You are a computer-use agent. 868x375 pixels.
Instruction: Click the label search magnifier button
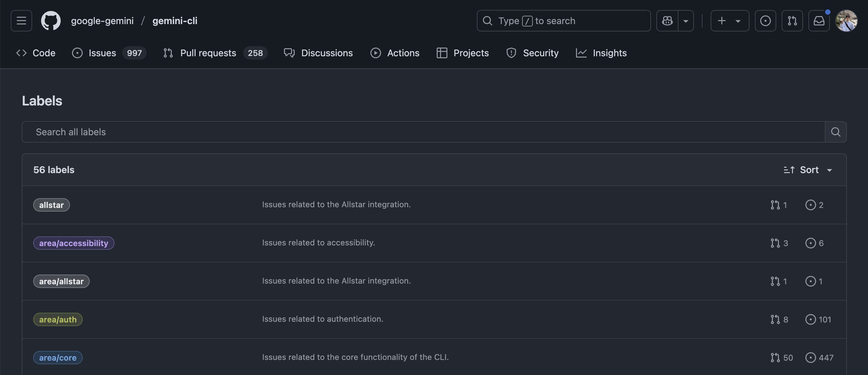[835, 132]
